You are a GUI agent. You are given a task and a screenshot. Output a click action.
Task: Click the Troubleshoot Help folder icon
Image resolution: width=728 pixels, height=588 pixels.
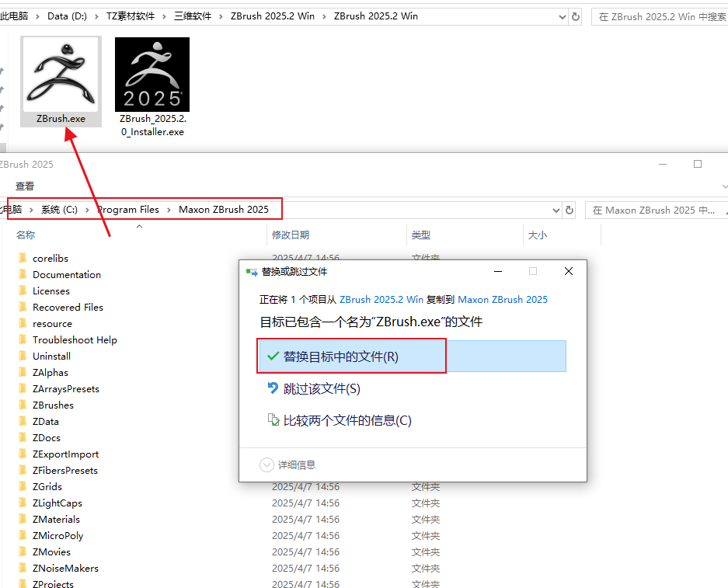pyautogui.click(x=23, y=339)
